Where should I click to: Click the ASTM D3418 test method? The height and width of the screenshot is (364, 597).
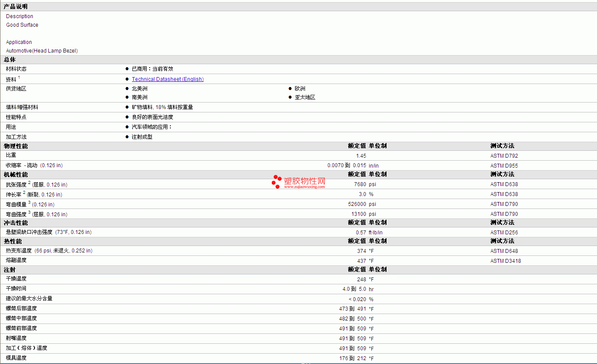pos(506,261)
